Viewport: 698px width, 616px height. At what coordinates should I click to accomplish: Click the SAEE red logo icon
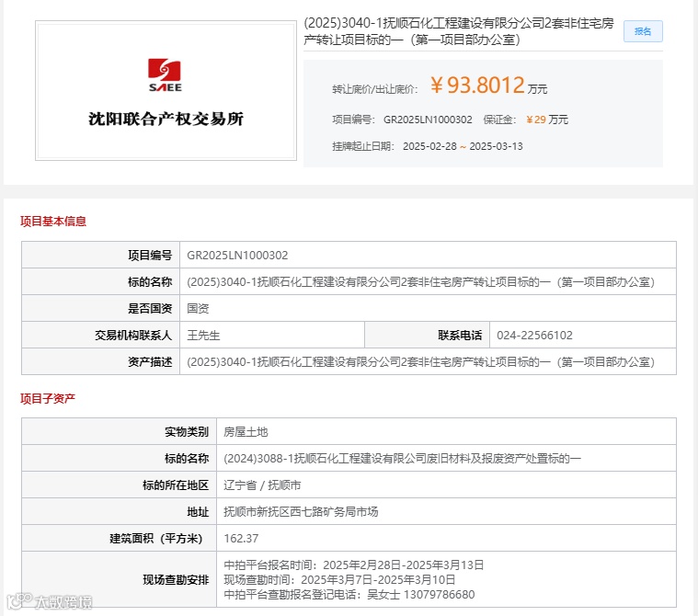click(x=165, y=75)
